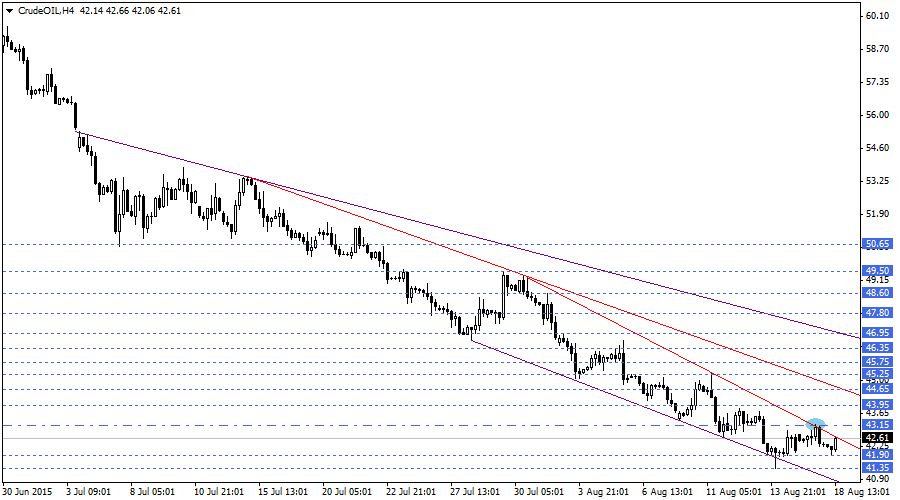900x500 pixels.
Task: Click the triangle arrow beside CrudeOIL,H4
Action: point(8,10)
